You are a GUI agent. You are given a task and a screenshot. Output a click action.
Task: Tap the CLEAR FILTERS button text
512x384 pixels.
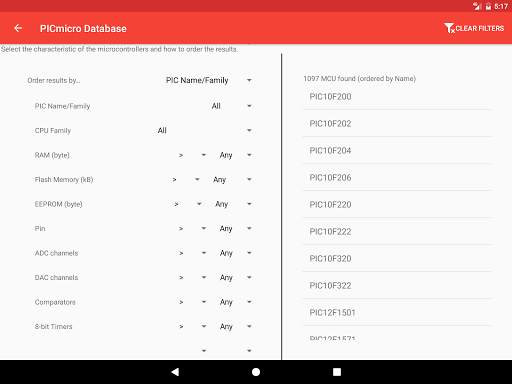click(x=480, y=28)
